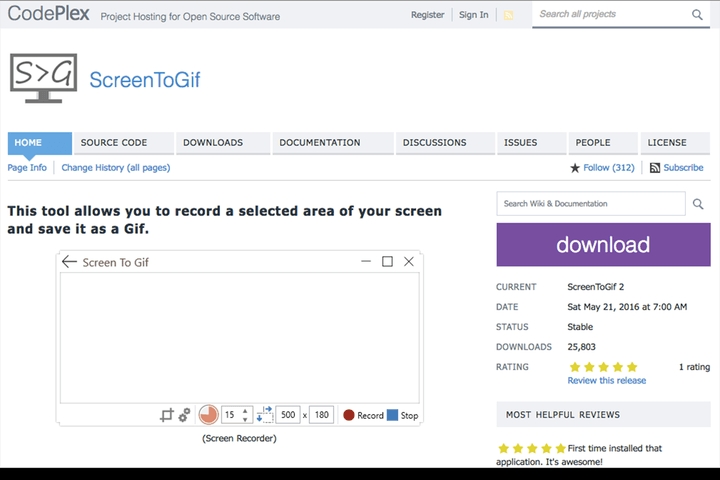Focus the Search Wiki & Documentation field
The image size is (720, 480).
click(x=591, y=203)
